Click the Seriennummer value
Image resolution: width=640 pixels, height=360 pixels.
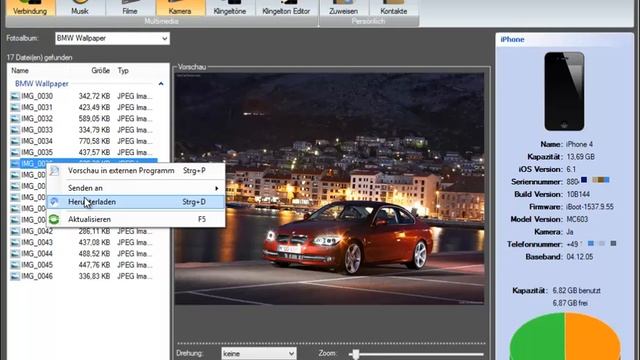click(588, 181)
